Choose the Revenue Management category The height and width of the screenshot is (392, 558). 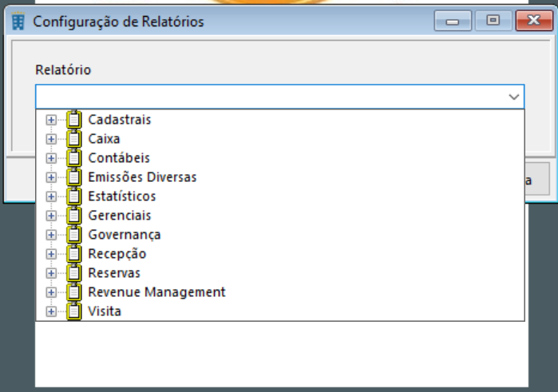pyautogui.click(x=157, y=293)
